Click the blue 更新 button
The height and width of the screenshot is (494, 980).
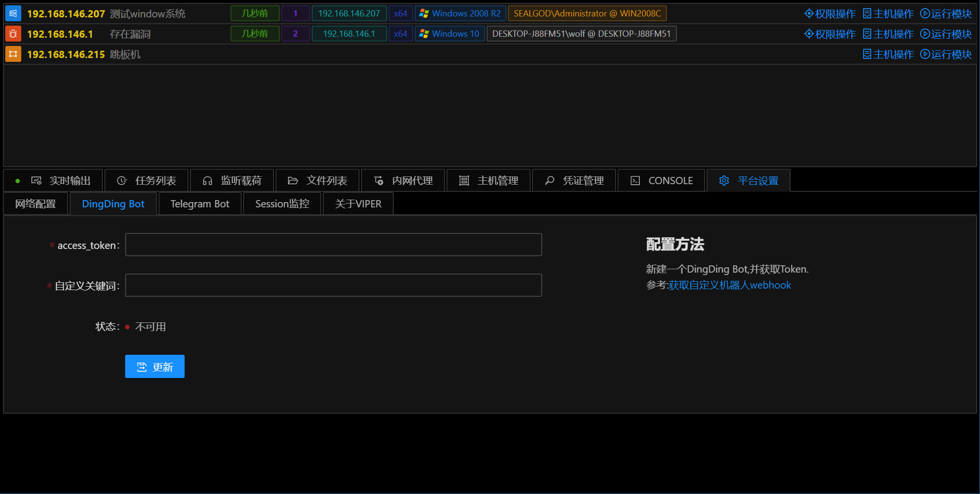pos(155,366)
